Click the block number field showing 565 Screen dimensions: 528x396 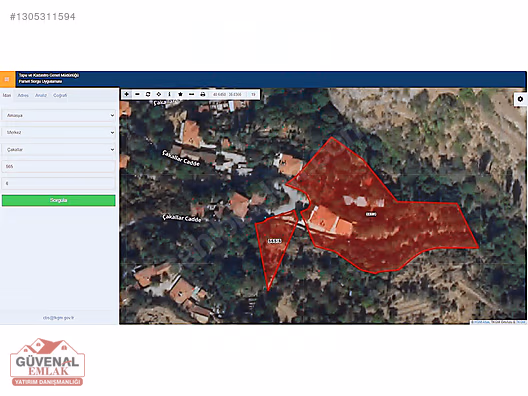point(59,167)
